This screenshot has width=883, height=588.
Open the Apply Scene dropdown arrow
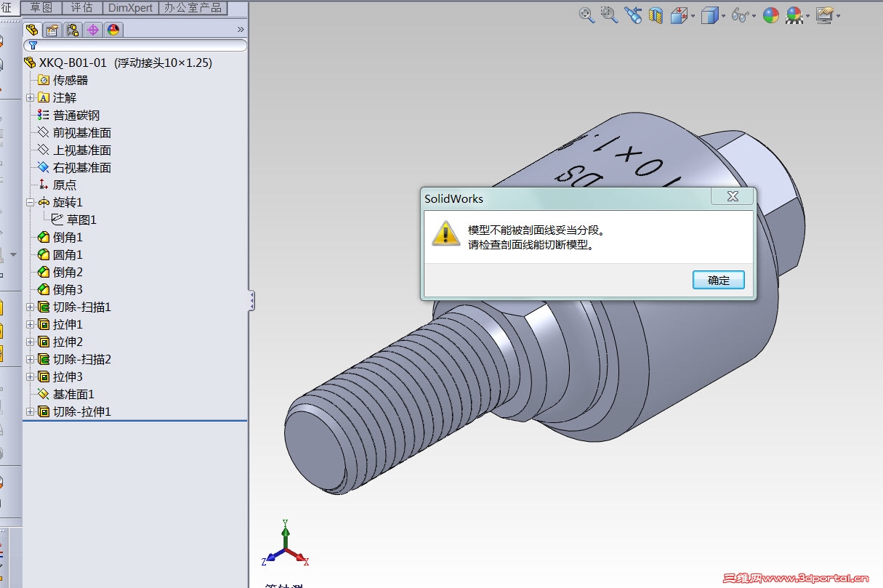point(807,16)
